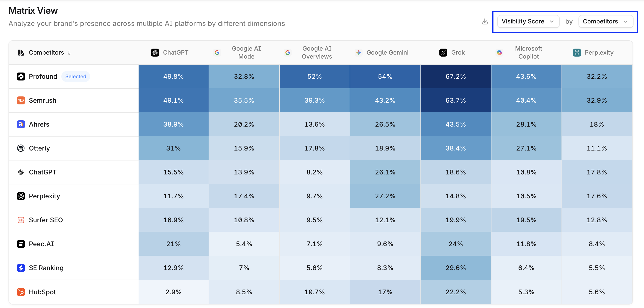This screenshot has width=644, height=308.
Task: Click the HubSpot logo icon
Action: click(x=21, y=292)
